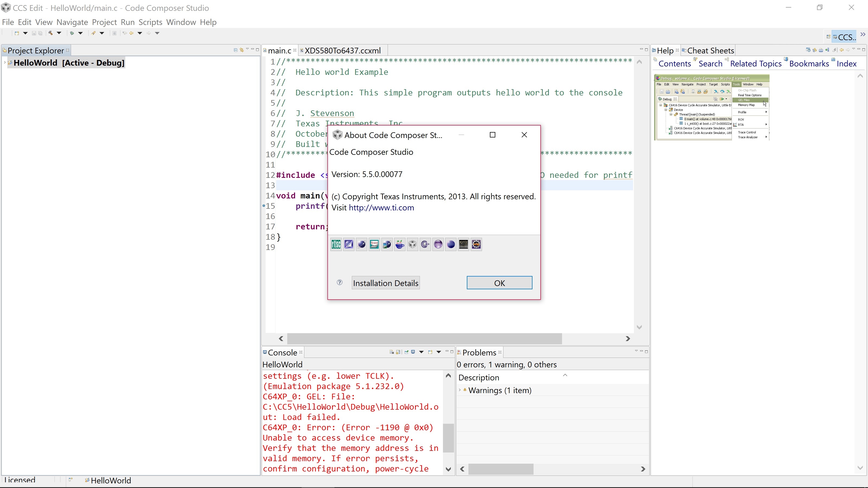
Task: Click the green Debug bug toolbar icon
Action: click(x=72, y=33)
